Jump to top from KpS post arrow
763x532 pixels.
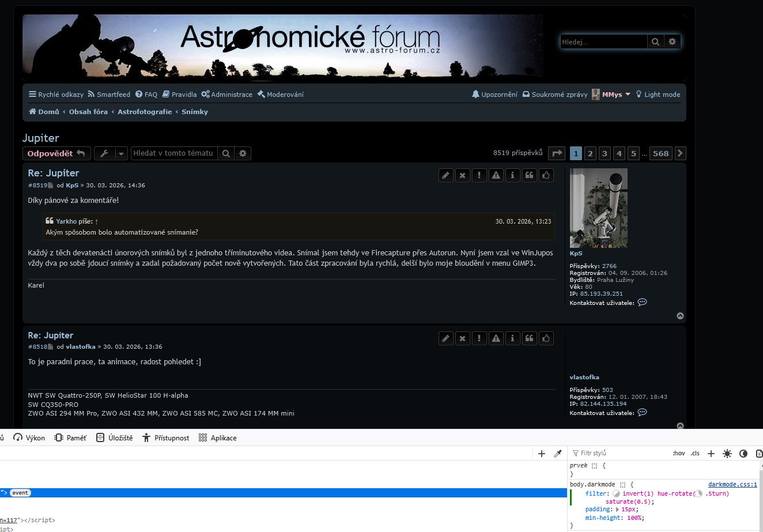(681, 316)
